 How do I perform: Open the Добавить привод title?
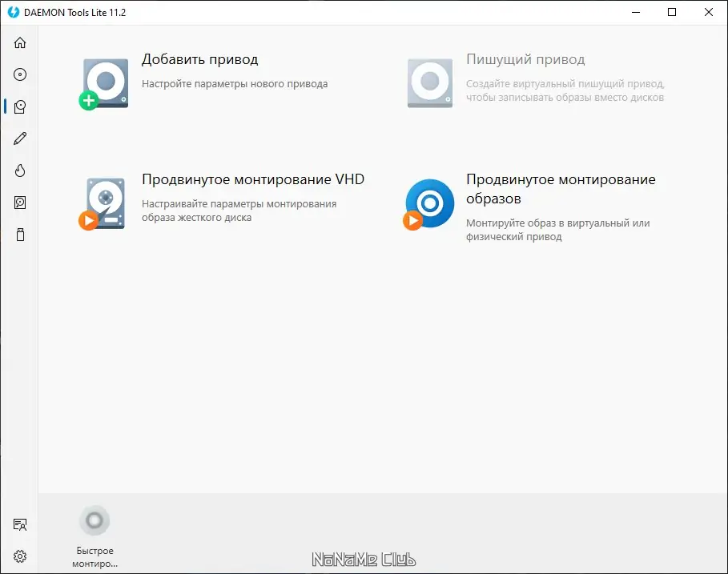[x=199, y=60]
